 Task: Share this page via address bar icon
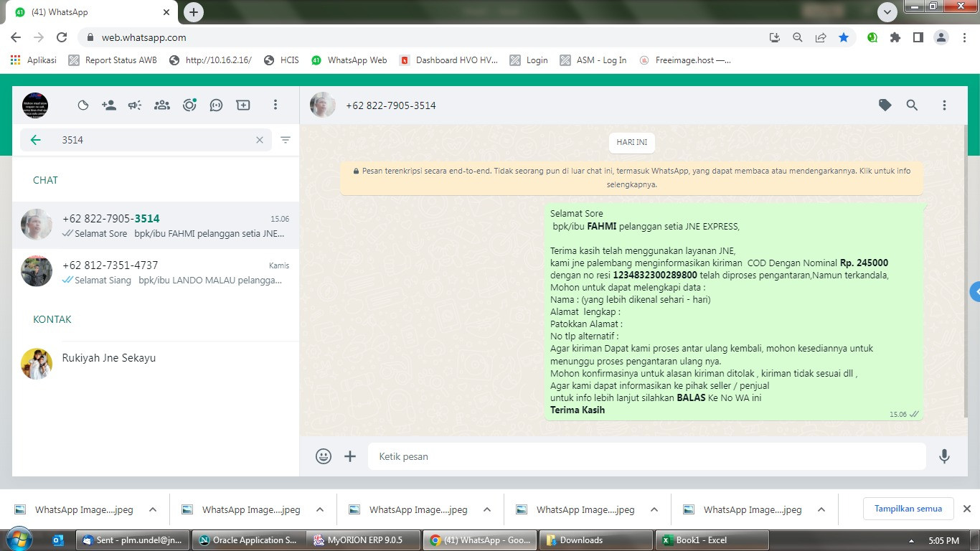821,37
